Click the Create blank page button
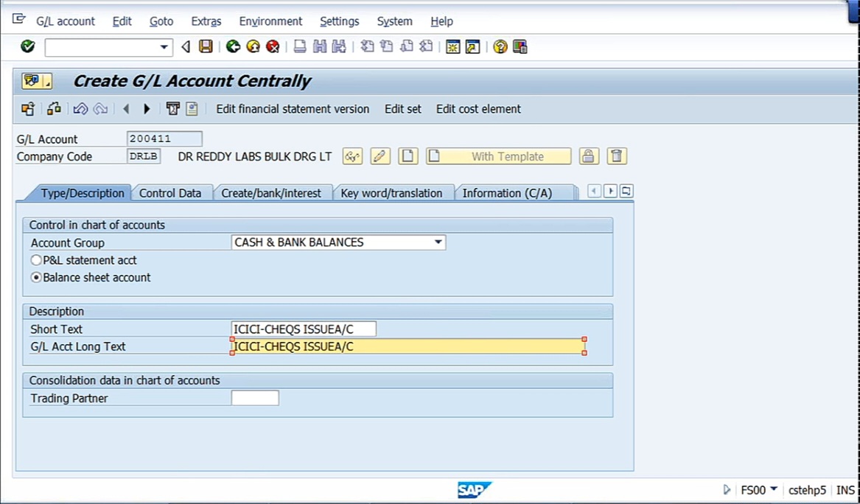Image resolution: width=860 pixels, height=504 pixels. click(408, 156)
